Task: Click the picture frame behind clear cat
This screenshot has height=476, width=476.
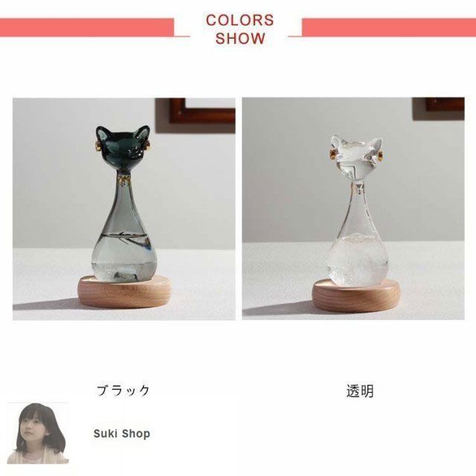Action: [x=438, y=109]
